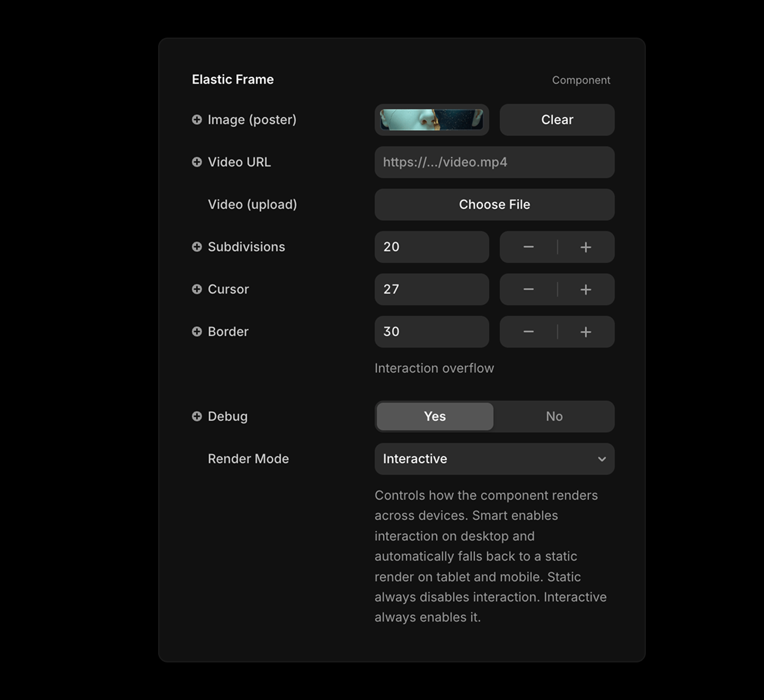The width and height of the screenshot is (764, 700).
Task: Reduce the Border value with minus
Action: pyautogui.click(x=528, y=332)
